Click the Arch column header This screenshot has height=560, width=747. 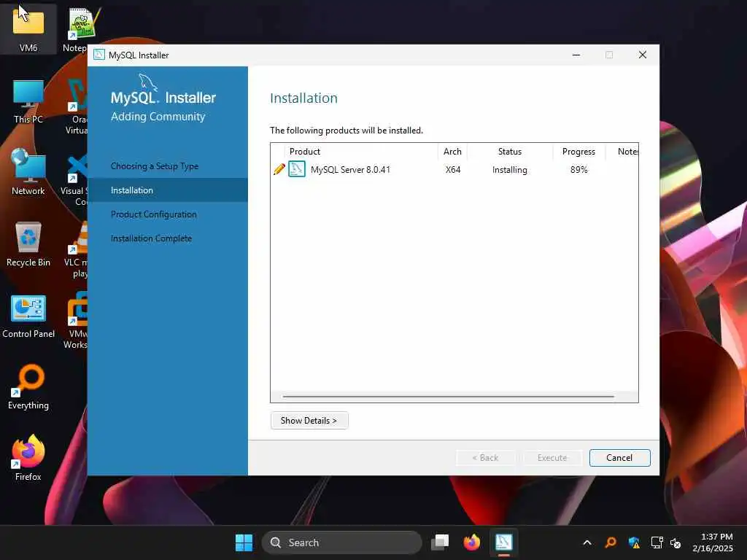(x=452, y=152)
